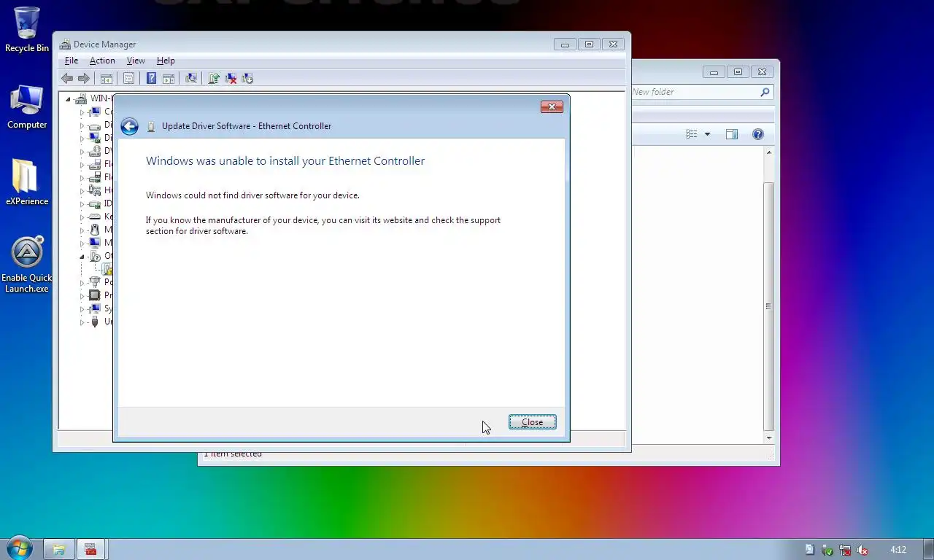
Task: Click the Update Driver Software toolbar icon
Action: tap(214, 79)
